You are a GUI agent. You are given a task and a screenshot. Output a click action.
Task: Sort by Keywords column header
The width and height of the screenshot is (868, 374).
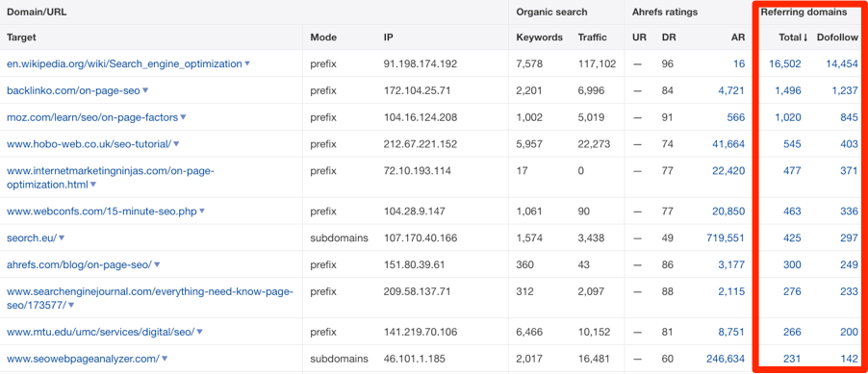[539, 37]
